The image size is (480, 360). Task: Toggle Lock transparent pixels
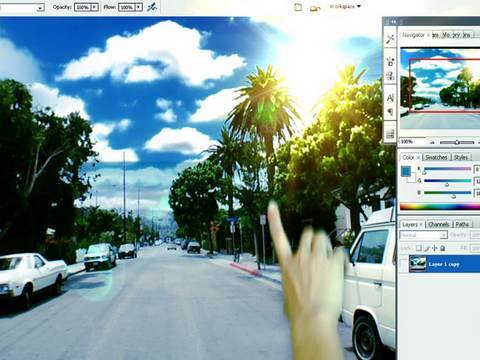pyautogui.click(x=419, y=248)
